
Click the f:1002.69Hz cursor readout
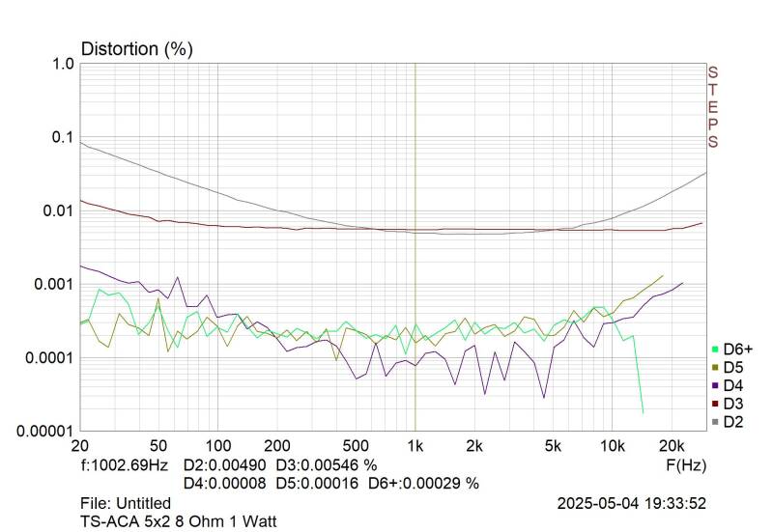click(125, 465)
